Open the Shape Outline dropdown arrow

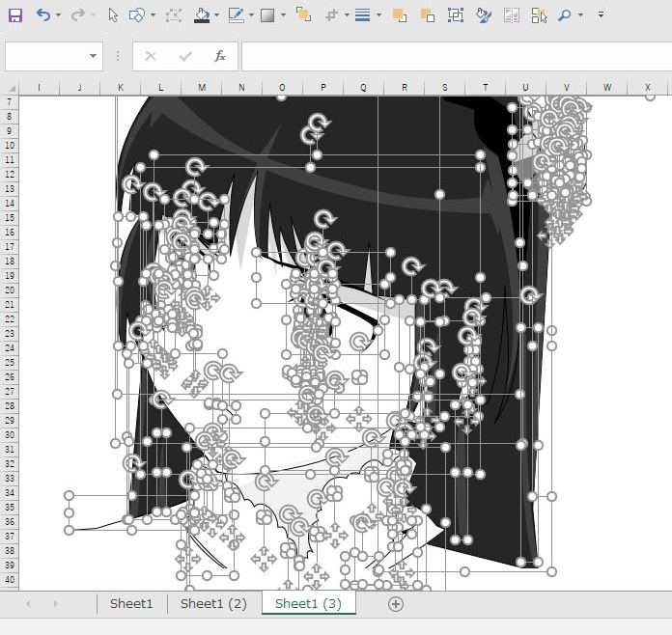click(x=251, y=15)
